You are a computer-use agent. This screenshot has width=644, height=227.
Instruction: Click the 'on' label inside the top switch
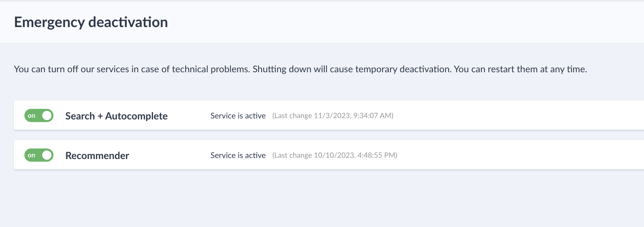(x=32, y=115)
